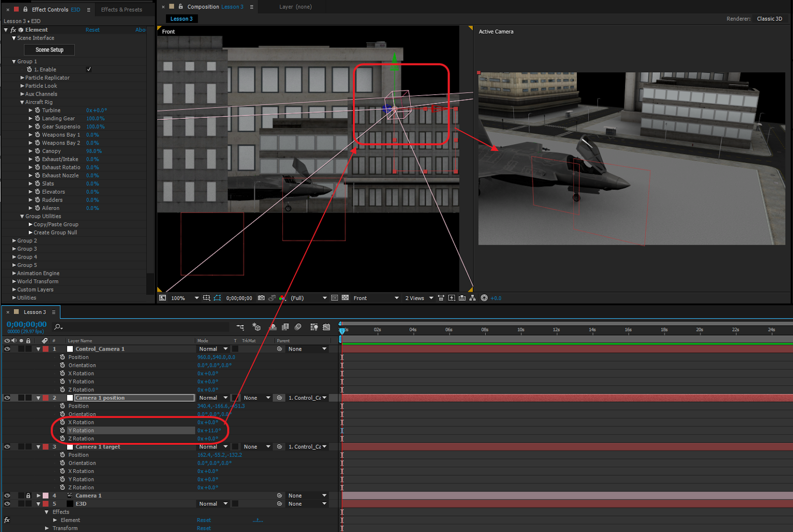Viewport: 793px width, 532px height.
Task: Click the Control_Camera 1 label color swatch
Action: 46,349
